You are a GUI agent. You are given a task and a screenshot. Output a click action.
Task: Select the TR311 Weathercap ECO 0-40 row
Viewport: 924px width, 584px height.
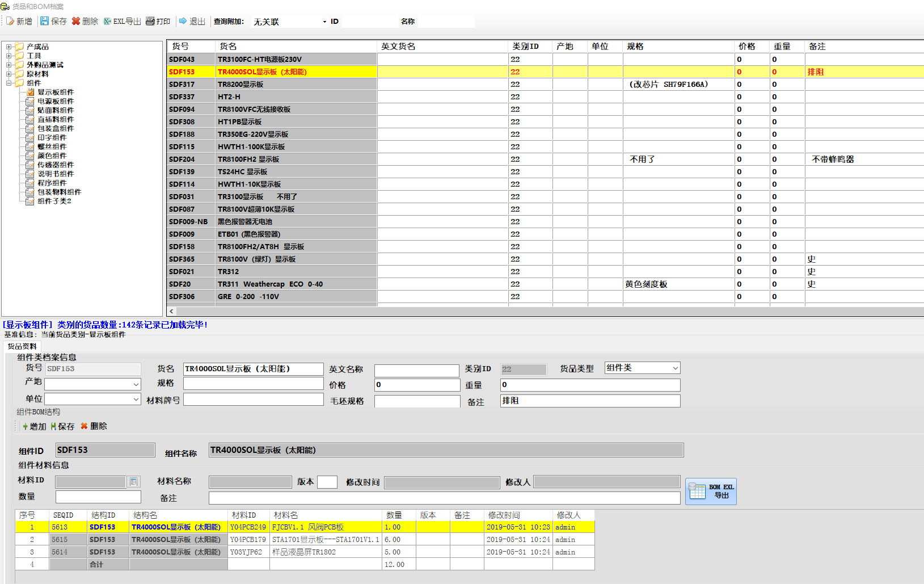545,284
